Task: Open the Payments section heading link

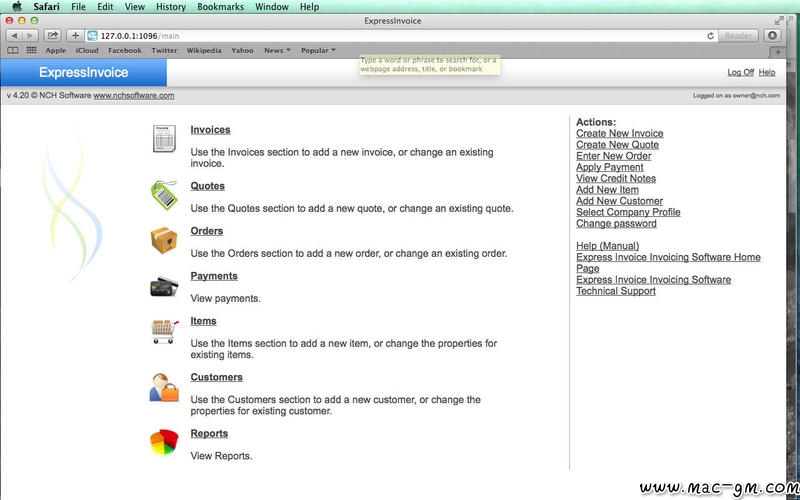Action: 214,276
